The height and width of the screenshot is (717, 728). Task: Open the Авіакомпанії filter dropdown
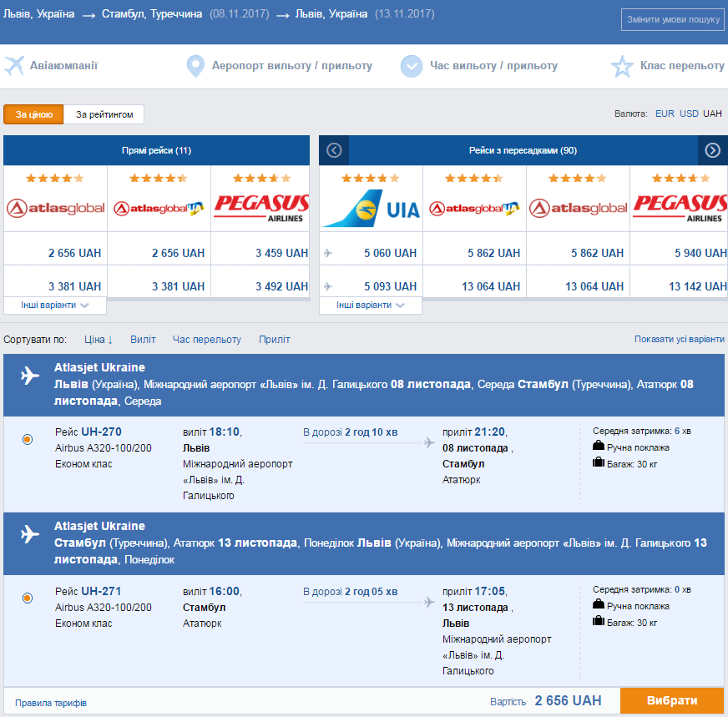pos(63,65)
